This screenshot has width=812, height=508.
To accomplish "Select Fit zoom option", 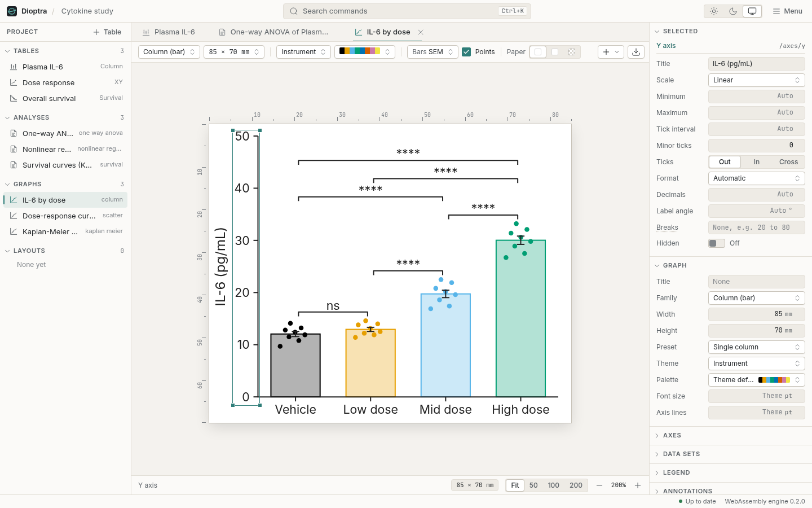I will click(x=515, y=485).
